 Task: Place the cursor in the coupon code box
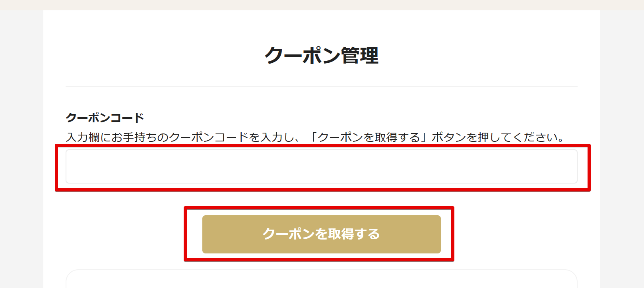pos(321,166)
